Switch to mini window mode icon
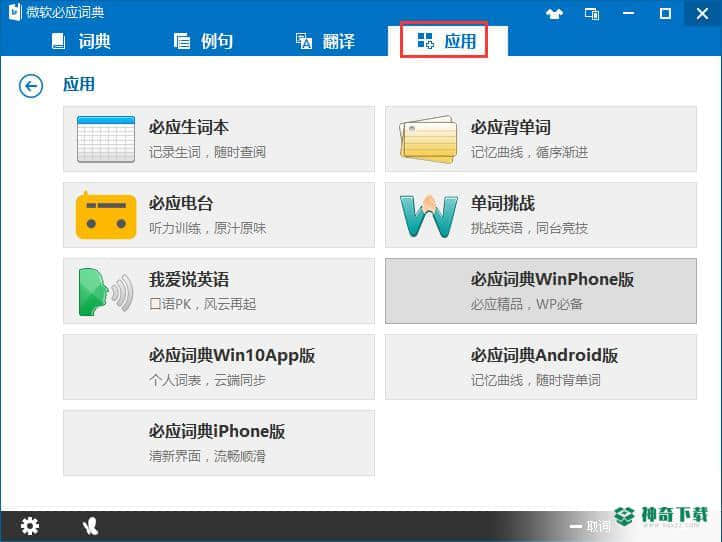Screen dimensions: 722x542 [x=592, y=14]
